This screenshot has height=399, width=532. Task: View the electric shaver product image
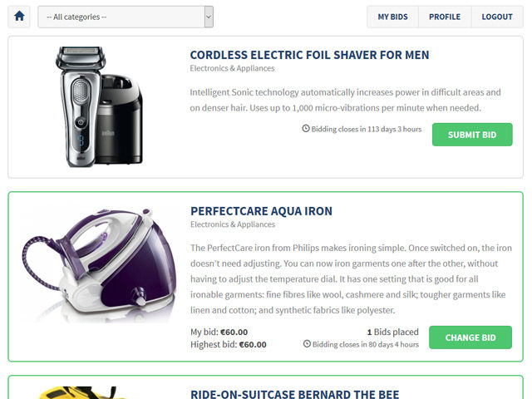99,106
